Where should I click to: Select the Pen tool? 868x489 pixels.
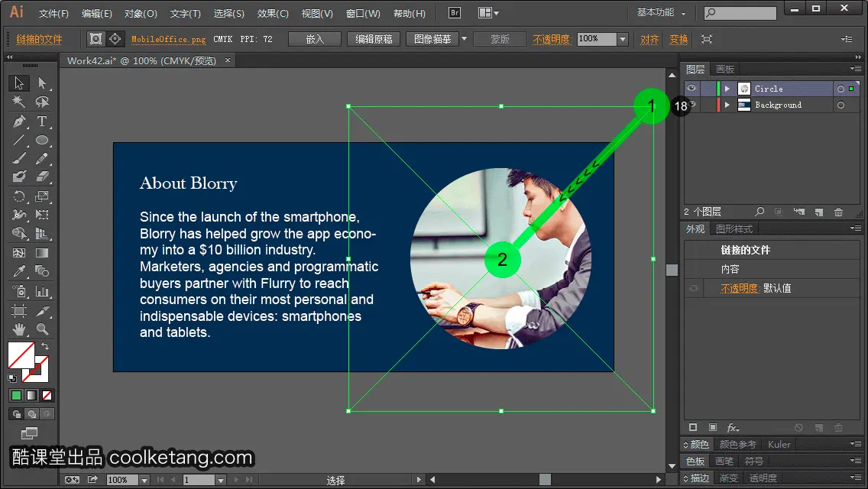pos(19,121)
